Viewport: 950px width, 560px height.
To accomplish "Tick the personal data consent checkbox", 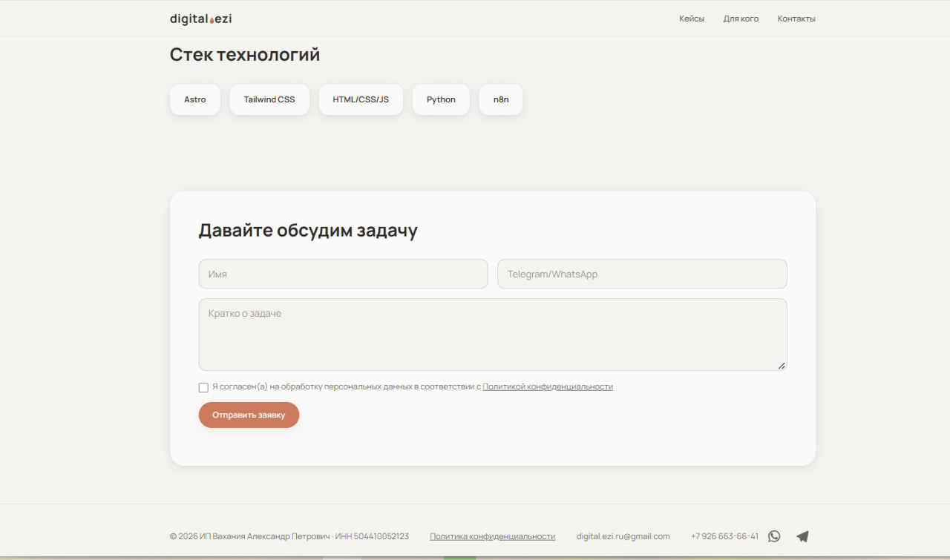I will (x=203, y=387).
